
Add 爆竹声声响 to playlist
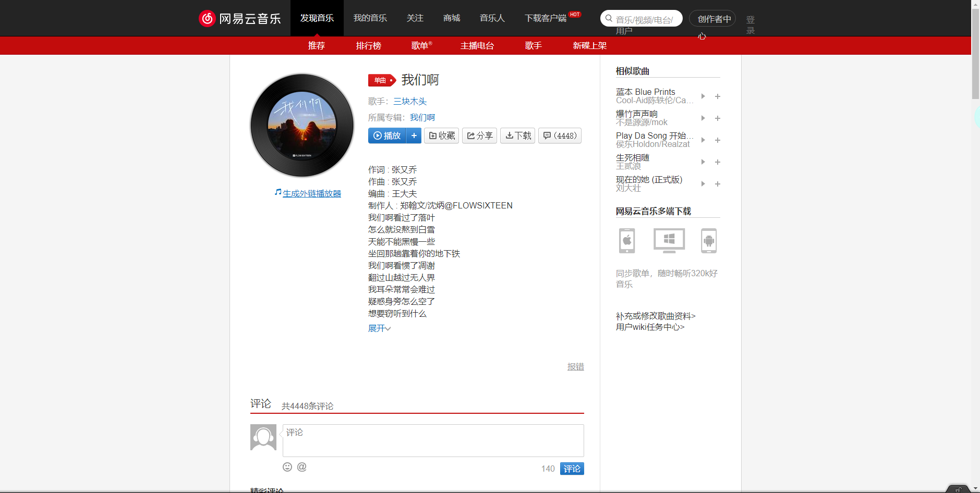pos(718,118)
